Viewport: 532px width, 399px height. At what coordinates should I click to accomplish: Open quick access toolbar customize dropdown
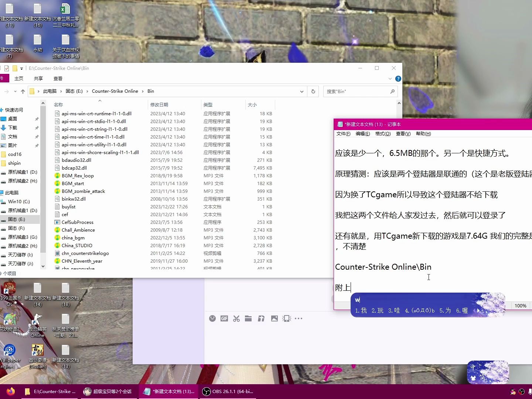[21, 68]
